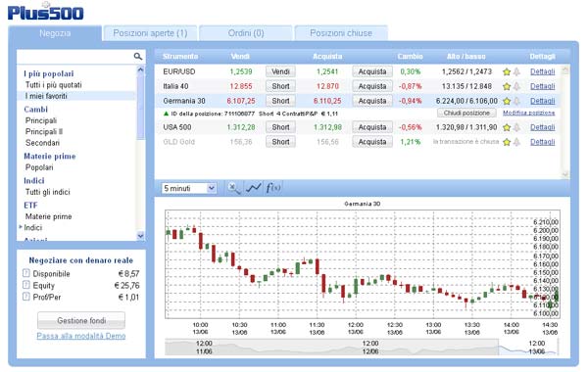Click Short for USA 500
This screenshot has width=588, height=372.
click(280, 127)
